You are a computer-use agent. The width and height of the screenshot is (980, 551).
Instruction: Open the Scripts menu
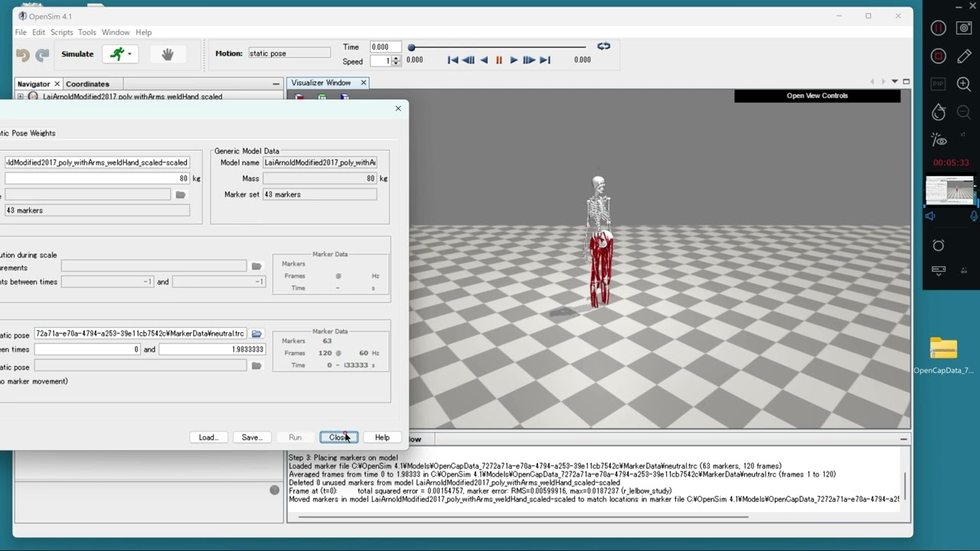[62, 32]
